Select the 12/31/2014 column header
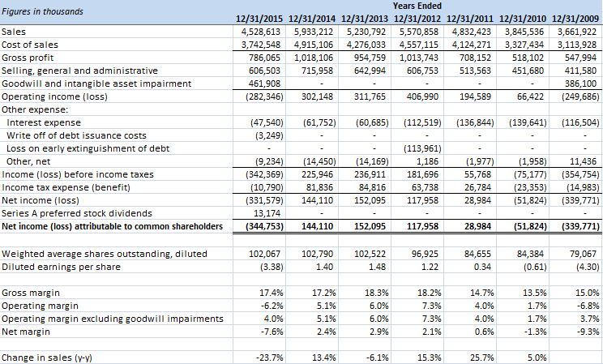The width and height of the screenshot is (603, 364). [x=312, y=19]
